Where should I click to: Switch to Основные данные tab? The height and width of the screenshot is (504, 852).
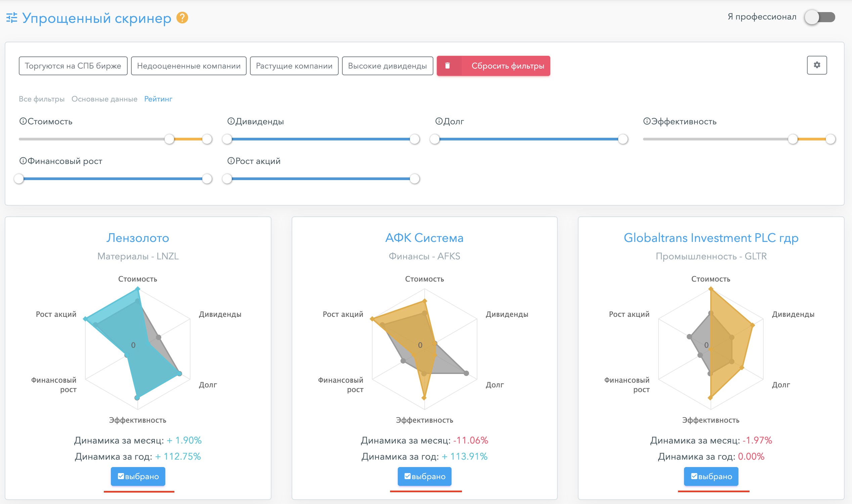point(104,99)
